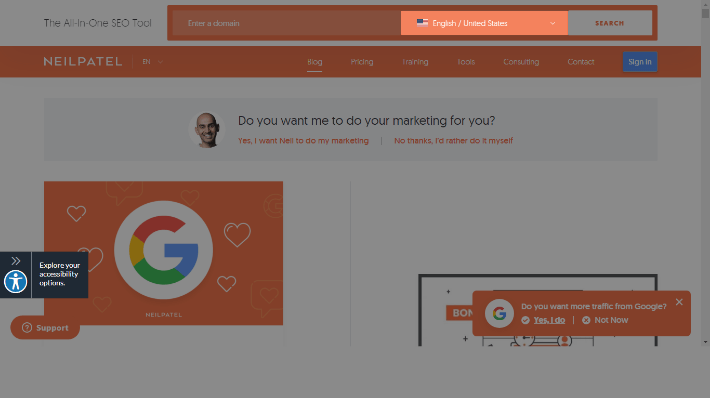
Task: Close the Google traffic popup
Action: 679,302
